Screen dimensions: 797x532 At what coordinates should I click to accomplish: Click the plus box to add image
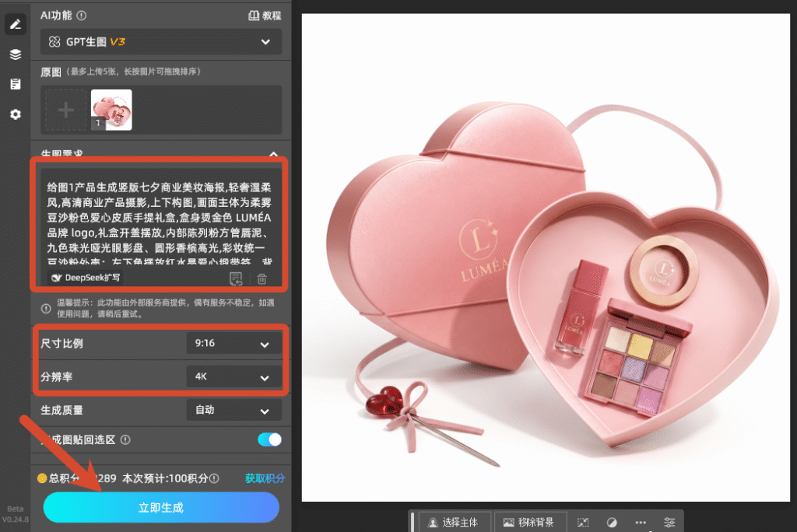(66, 110)
